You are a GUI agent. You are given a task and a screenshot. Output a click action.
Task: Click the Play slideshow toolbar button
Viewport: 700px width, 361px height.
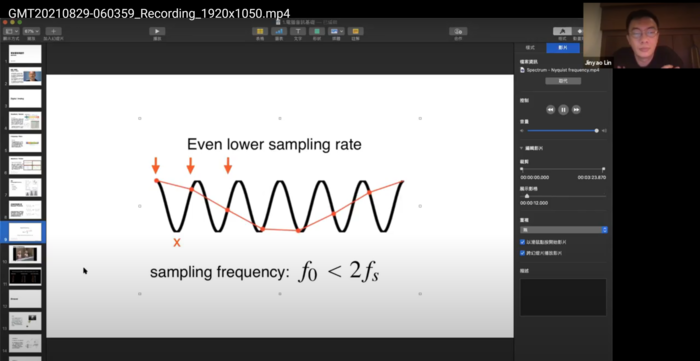pos(157,31)
